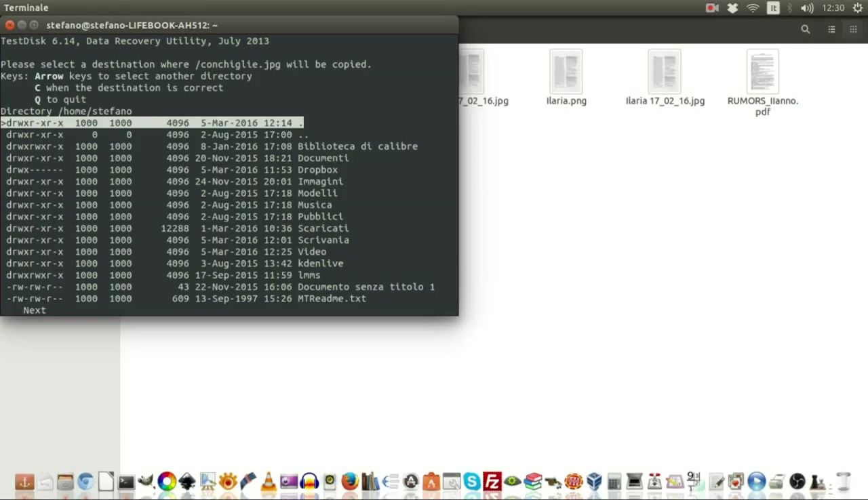The height and width of the screenshot is (500, 868).
Task: Select the 'MTReadme.txt' file row
Action: pos(186,299)
